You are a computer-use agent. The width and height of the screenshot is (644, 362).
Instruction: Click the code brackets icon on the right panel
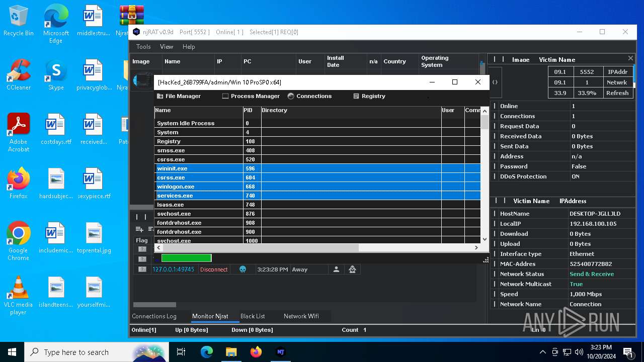(495, 82)
